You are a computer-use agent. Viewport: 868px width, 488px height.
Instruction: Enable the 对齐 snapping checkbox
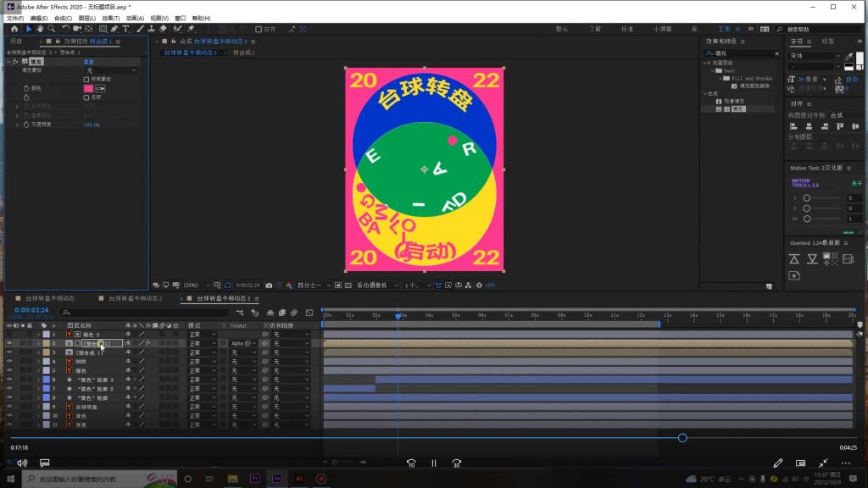point(259,29)
